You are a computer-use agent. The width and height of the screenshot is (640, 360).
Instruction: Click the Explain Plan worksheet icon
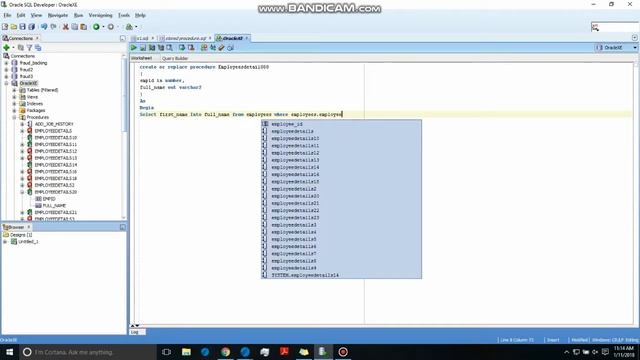tap(152, 48)
